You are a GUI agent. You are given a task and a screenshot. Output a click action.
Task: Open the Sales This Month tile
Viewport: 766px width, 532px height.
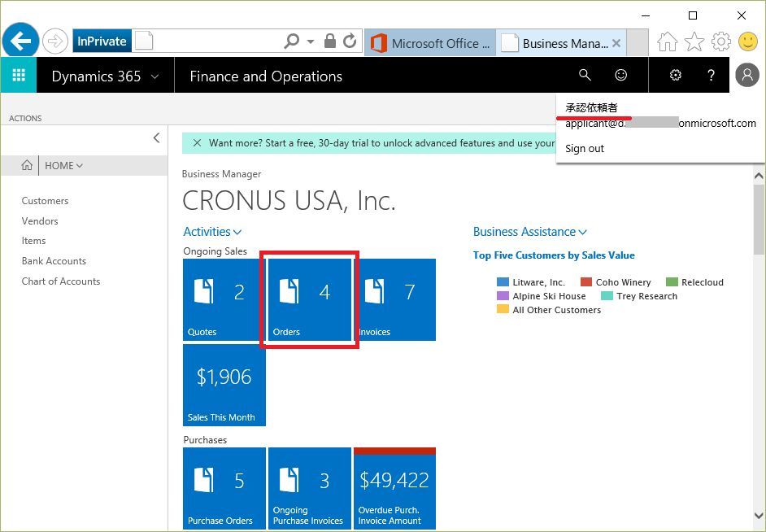(x=224, y=385)
